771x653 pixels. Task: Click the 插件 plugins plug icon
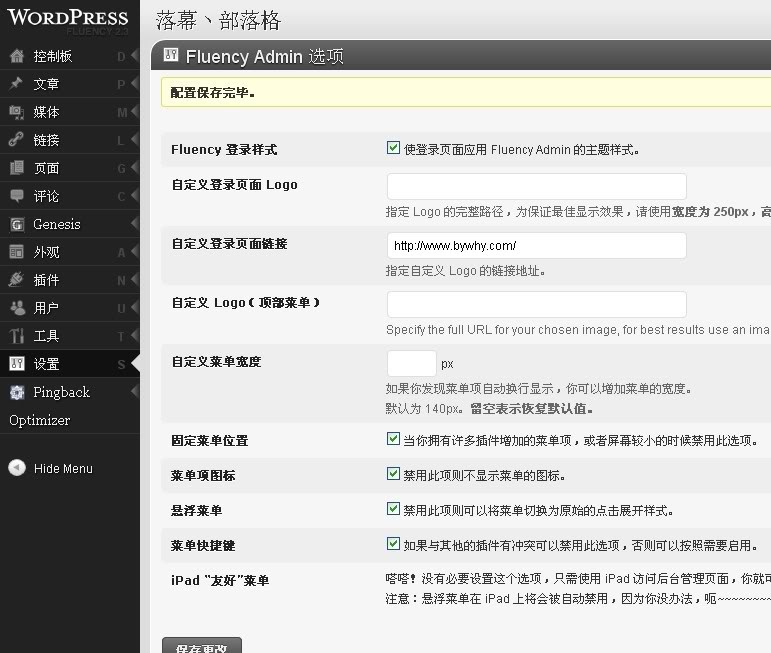pos(16,280)
